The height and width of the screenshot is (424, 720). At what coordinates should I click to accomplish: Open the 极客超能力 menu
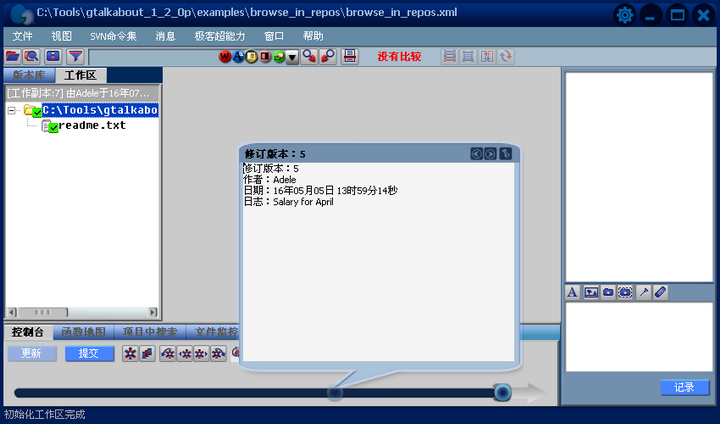pos(219,36)
